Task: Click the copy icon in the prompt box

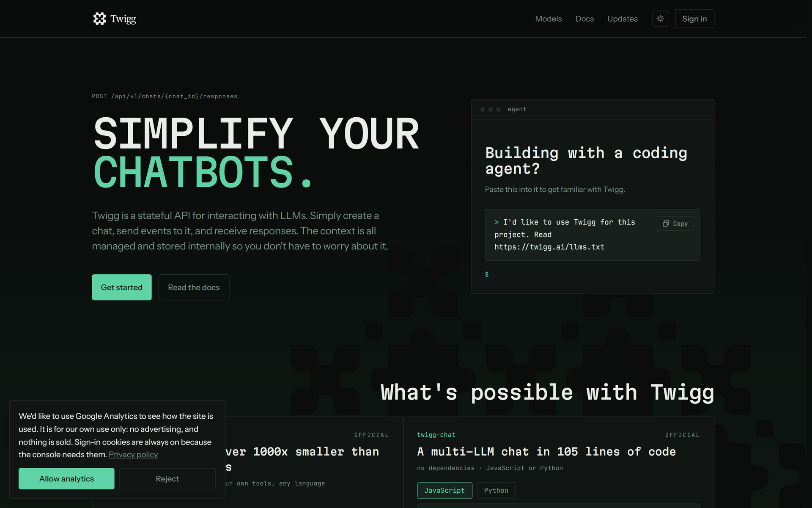Action: [666, 224]
